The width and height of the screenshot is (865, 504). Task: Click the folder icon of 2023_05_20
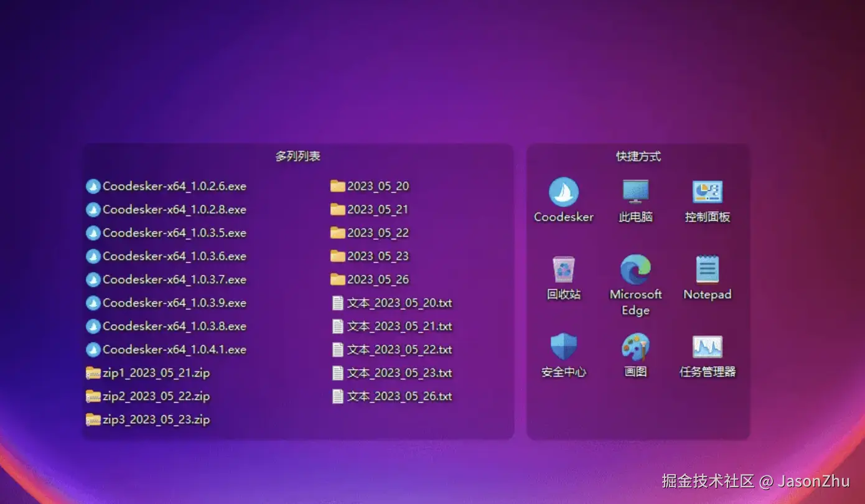tap(338, 186)
